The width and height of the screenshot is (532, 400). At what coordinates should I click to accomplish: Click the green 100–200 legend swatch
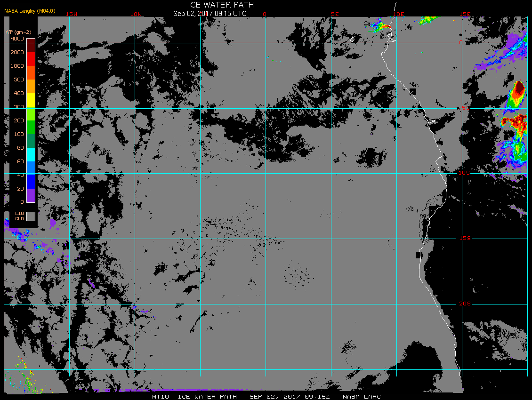31,127
